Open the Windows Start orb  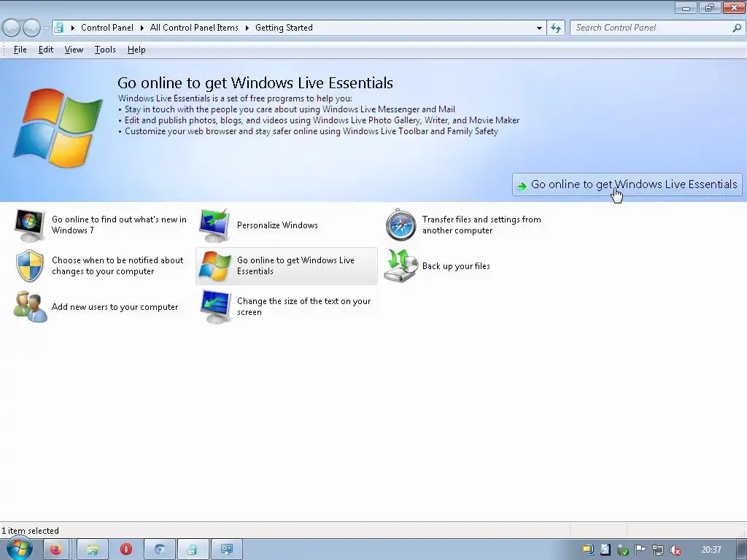coord(19,548)
